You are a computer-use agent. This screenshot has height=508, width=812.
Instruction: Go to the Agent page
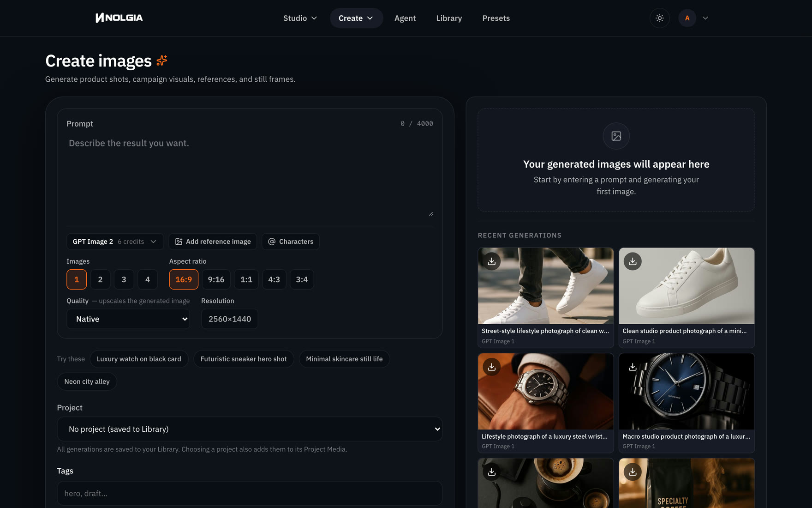pos(405,18)
